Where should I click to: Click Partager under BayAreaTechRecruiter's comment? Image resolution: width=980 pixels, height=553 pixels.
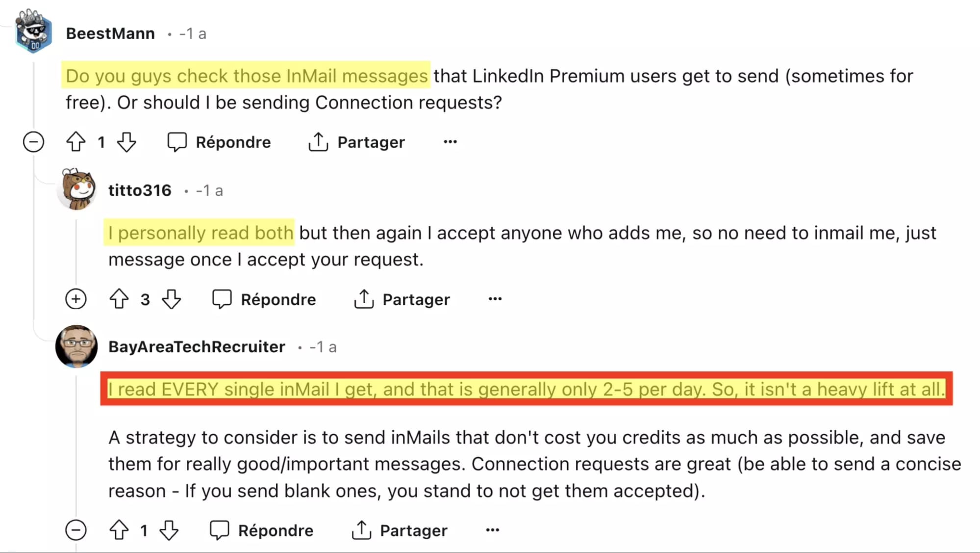point(413,530)
